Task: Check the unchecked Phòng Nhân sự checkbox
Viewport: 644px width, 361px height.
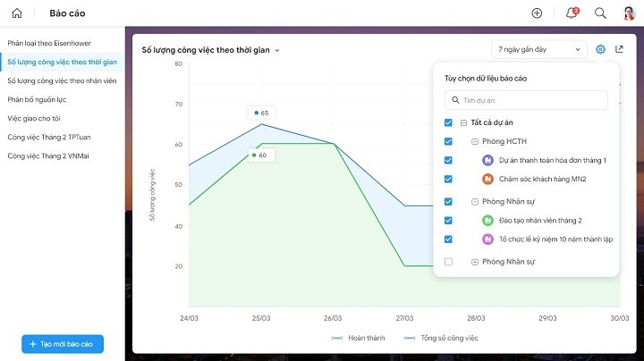Action: 448,262
